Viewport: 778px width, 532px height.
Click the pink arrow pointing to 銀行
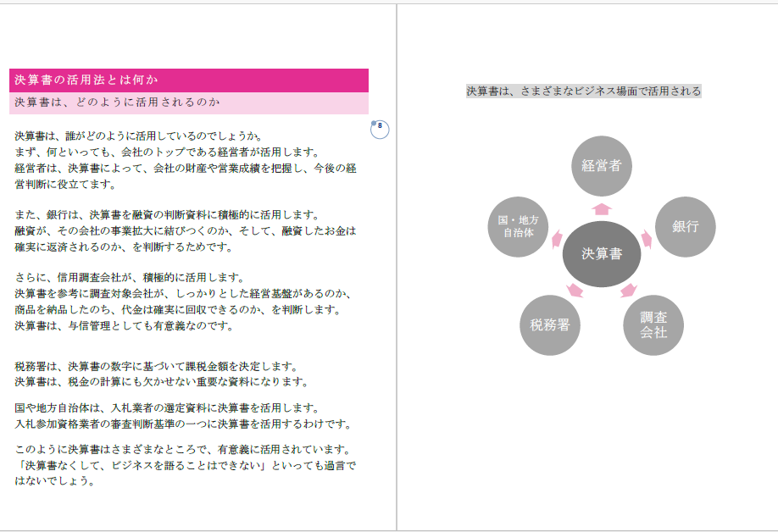tap(647, 239)
